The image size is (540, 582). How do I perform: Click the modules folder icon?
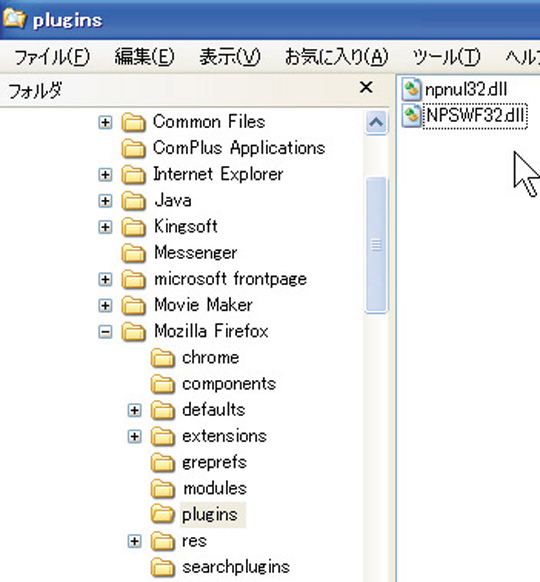click(x=163, y=489)
